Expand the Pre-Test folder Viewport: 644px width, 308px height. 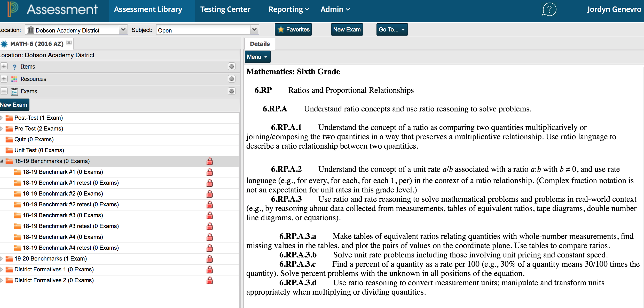(x=1, y=129)
